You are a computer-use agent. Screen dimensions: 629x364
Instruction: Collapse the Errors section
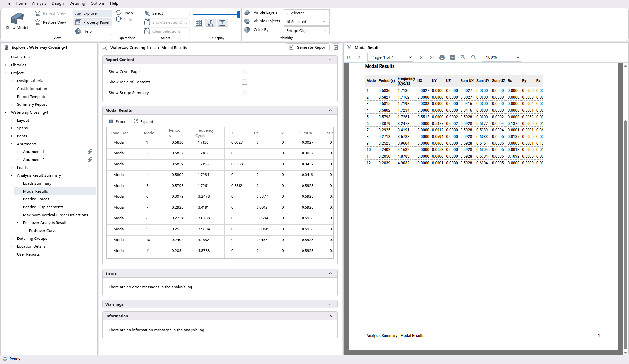tap(330, 273)
